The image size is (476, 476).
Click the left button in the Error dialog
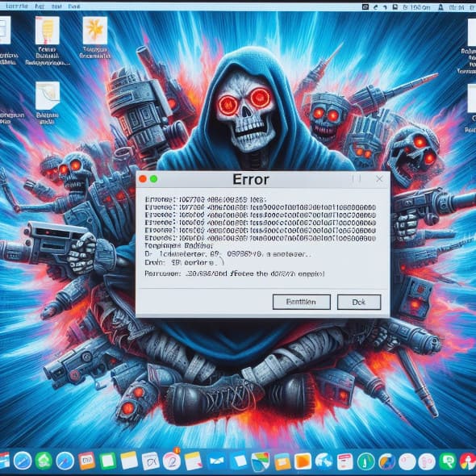tap(302, 302)
